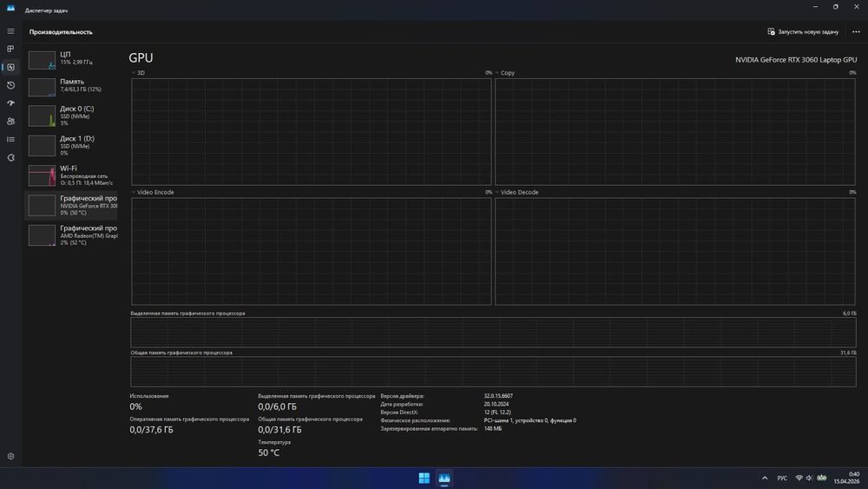Open the Details page icon
Image resolution: width=868 pixels, height=489 pixels.
[x=10, y=140]
